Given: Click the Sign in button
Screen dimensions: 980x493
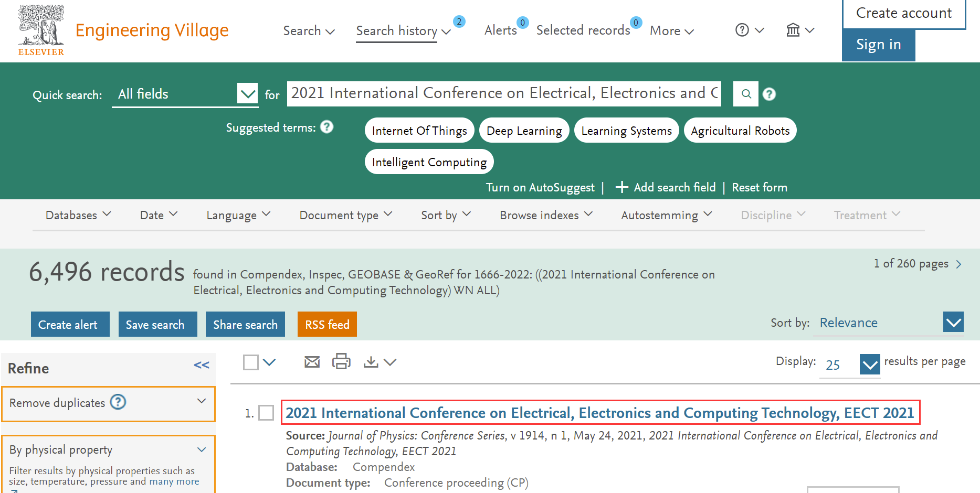Looking at the screenshot, I should (879, 45).
